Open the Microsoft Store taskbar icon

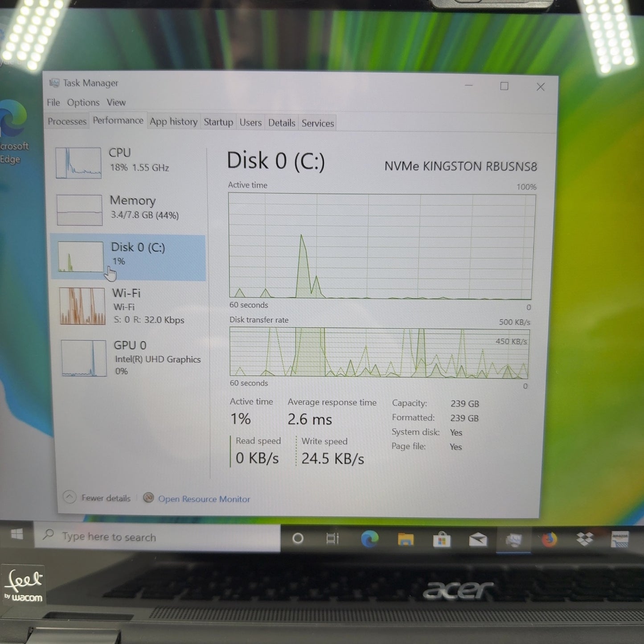click(442, 540)
